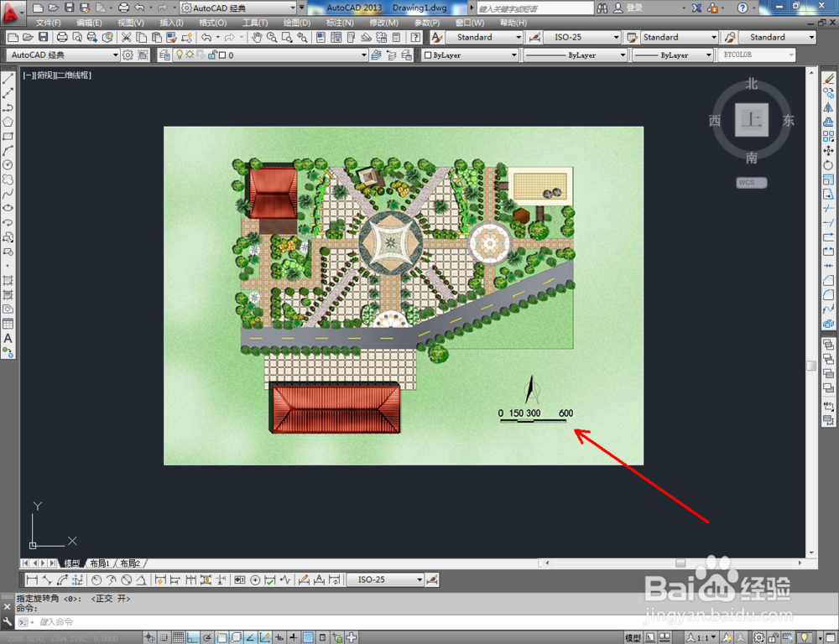Viewport: 839px width, 644px height.
Task: Select the Hatch tool in draw toolbar
Action: point(8,280)
